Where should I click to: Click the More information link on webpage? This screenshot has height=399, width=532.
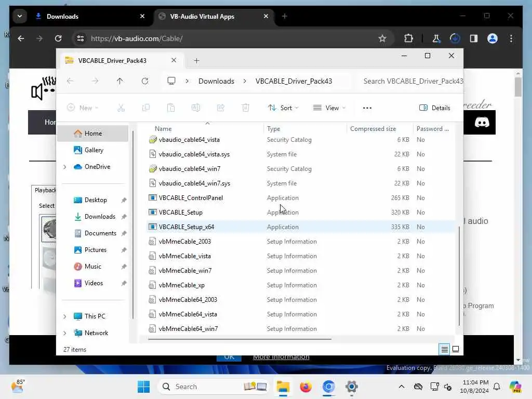(281, 357)
